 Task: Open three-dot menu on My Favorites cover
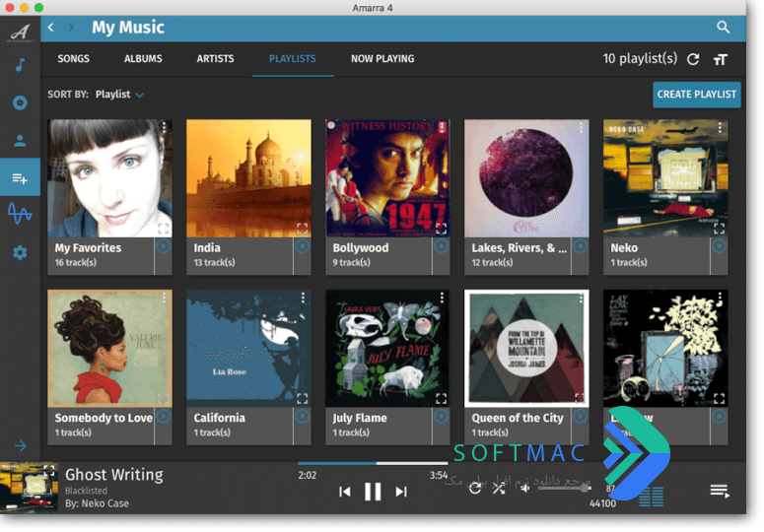[165, 127]
